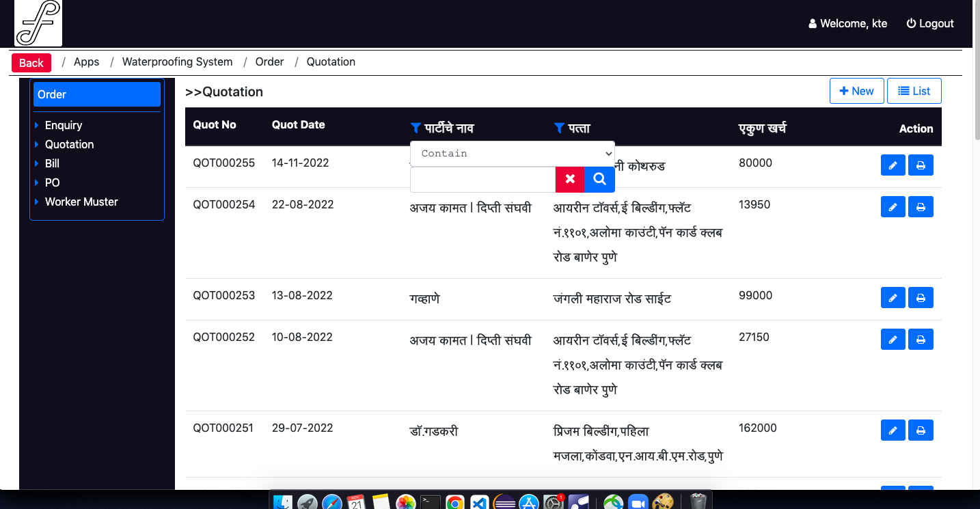The image size is (980, 509).
Task: Click the filter icon beside पार्टीचे नाव
Action: [416, 128]
